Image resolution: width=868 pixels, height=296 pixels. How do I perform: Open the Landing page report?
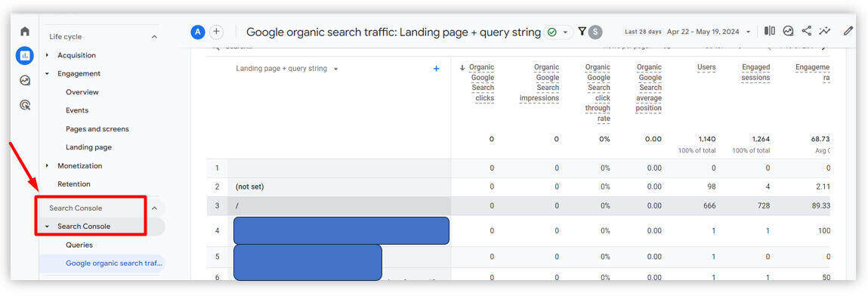[x=88, y=147]
